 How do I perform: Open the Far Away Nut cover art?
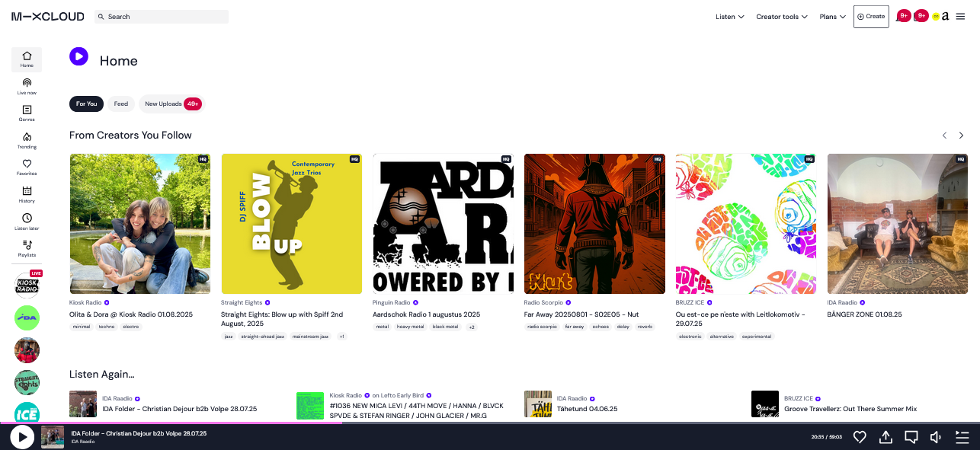click(594, 224)
